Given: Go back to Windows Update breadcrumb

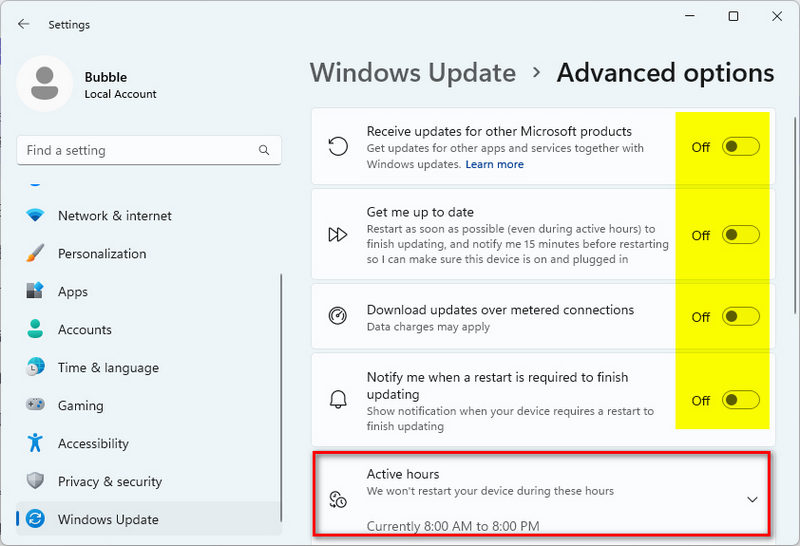Looking at the screenshot, I should (x=413, y=72).
